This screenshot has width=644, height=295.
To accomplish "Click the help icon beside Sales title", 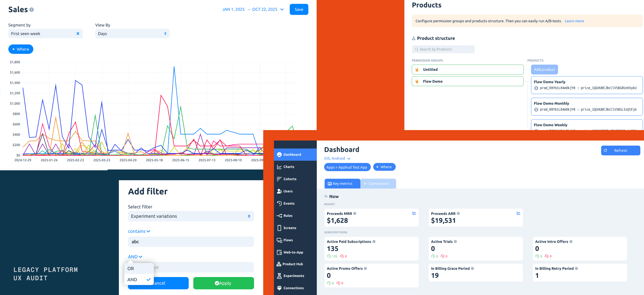I will pos(31,10).
